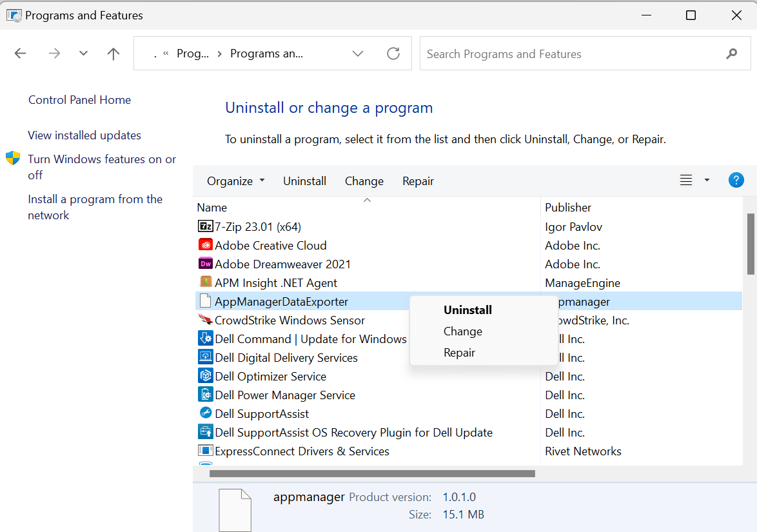Open the Organize dropdown menu
This screenshot has height=532, width=757.
click(235, 181)
